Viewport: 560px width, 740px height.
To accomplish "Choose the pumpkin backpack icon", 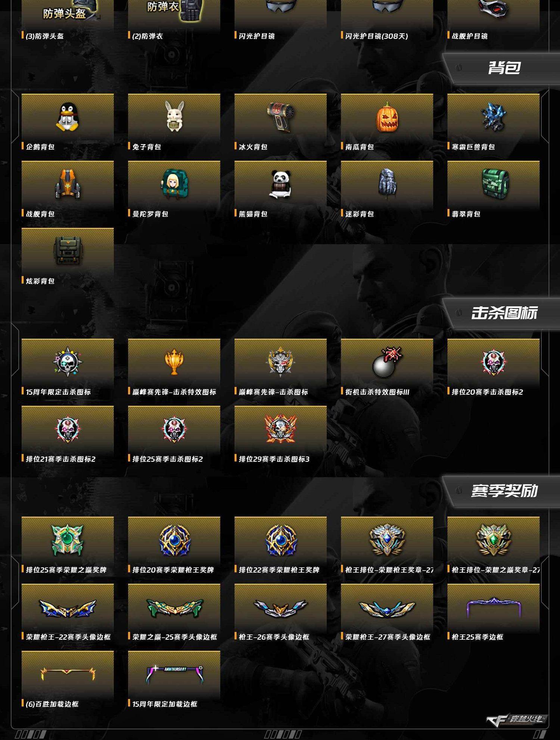I will [387, 117].
